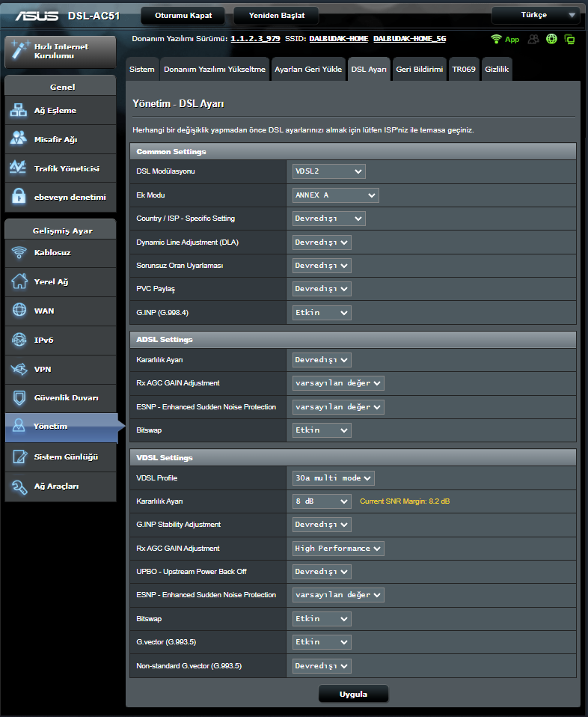The width and height of the screenshot is (588, 717).
Task: Open ADSL Kararlılık Ayarı dropdown
Action: click(x=322, y=360)
